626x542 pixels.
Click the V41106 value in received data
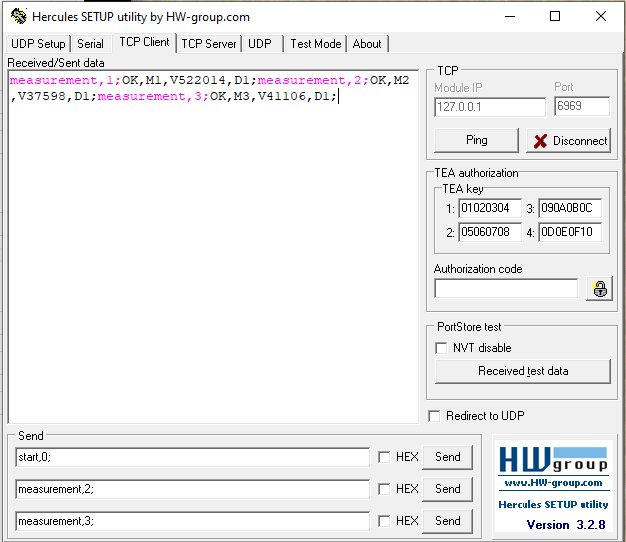point(282,96)
